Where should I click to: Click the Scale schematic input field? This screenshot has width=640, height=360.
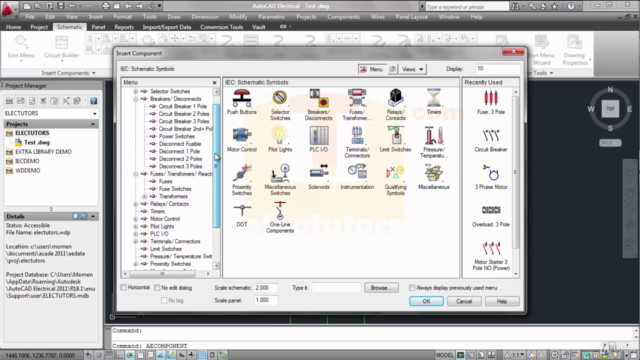click(265, 288)
